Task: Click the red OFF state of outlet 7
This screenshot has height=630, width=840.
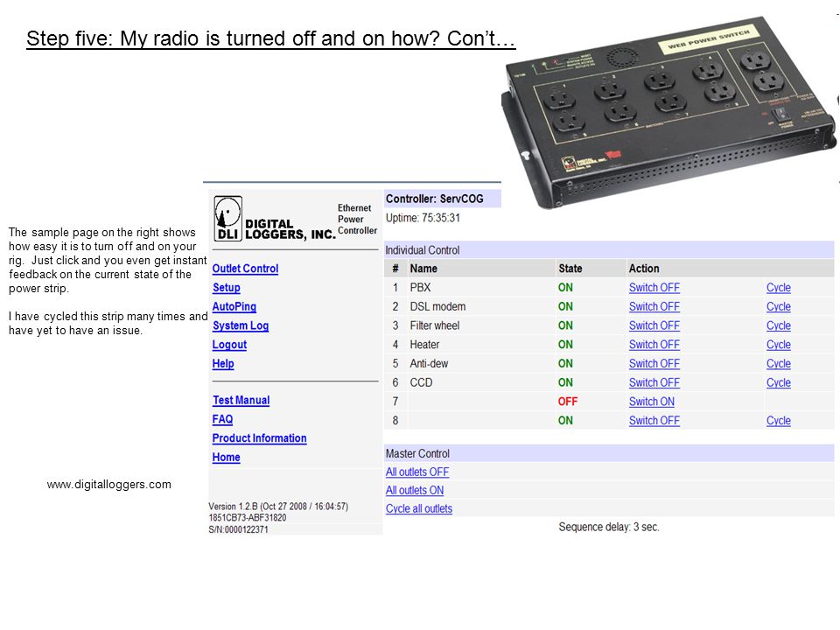Action: click(567, 402)
